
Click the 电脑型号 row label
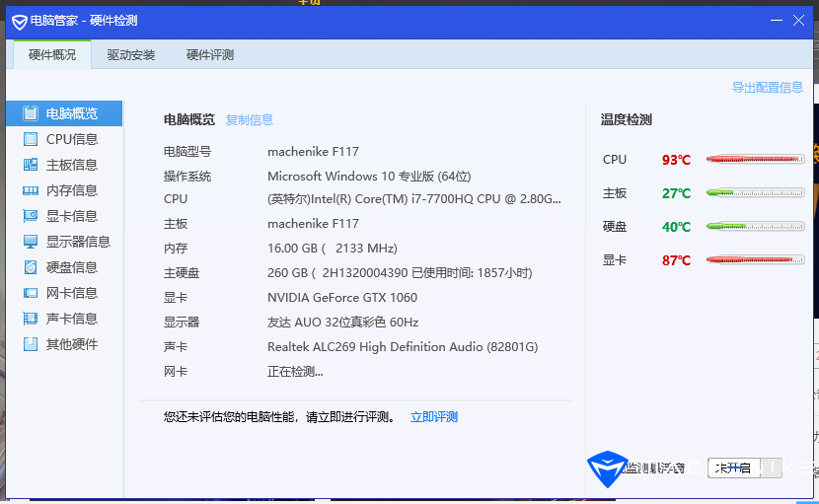[187, 152]
